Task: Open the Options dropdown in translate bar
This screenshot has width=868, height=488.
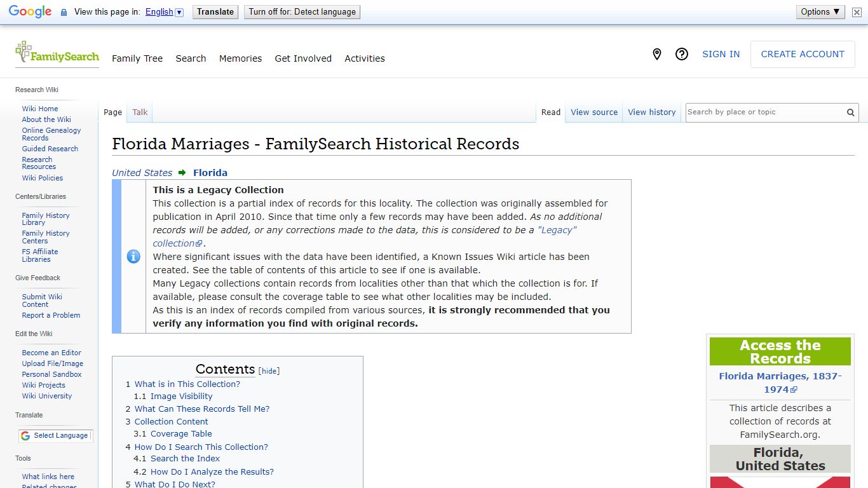Action: [x=820, y=11]
